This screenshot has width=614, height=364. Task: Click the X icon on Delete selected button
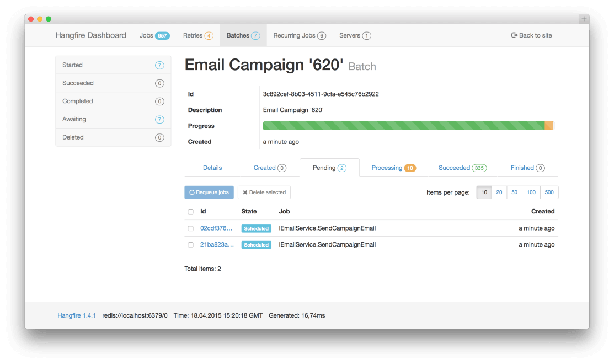pos(246,192)
